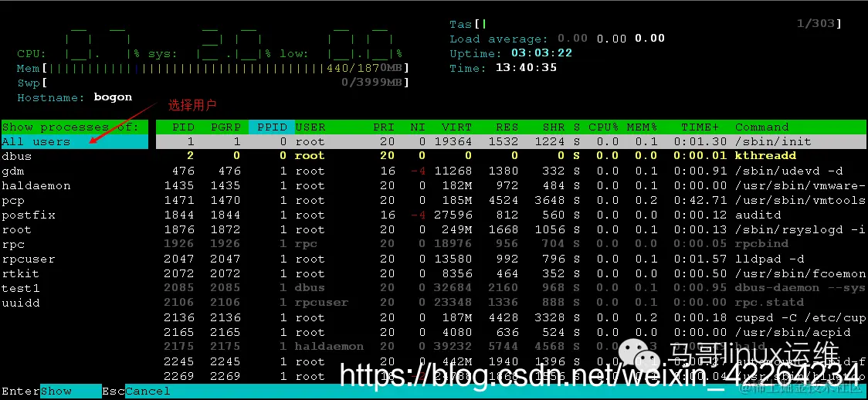Select the dbus-daemon --sys process row
Viewport: 868px width, 400px height.
pos(512,288)
